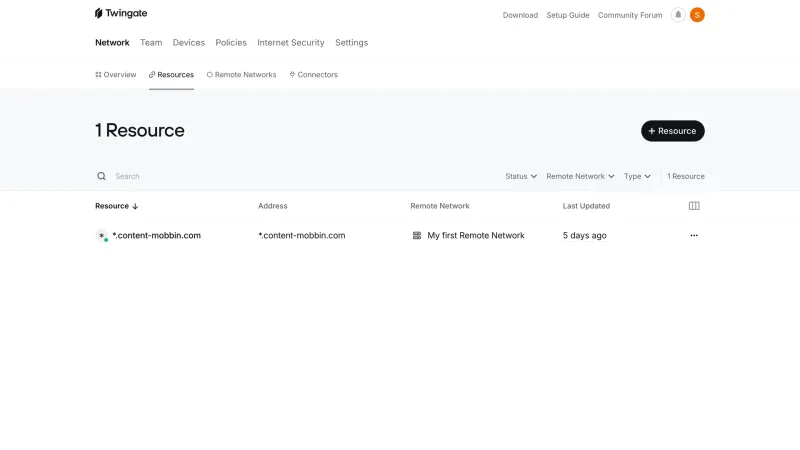Expand the Type filter dropdown

(x=637, y=176)
